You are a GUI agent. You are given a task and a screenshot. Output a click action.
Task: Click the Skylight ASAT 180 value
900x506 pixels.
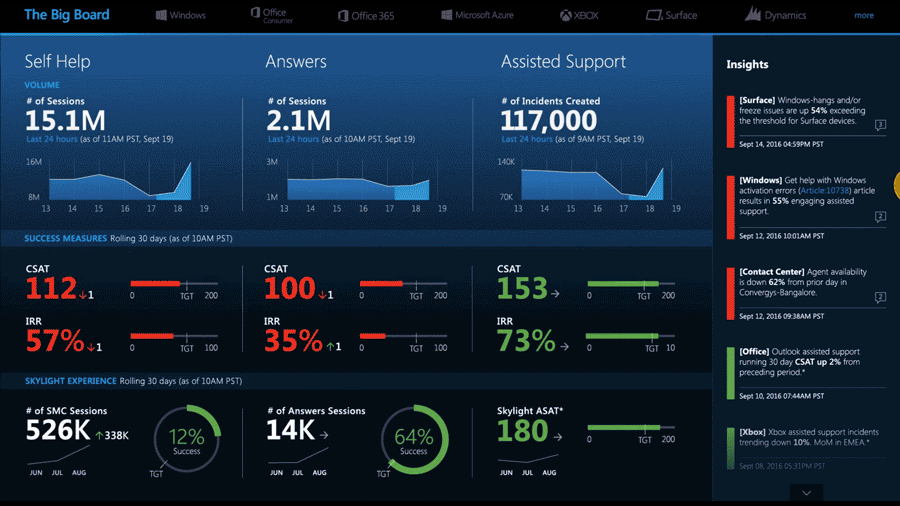click(523, 431)
